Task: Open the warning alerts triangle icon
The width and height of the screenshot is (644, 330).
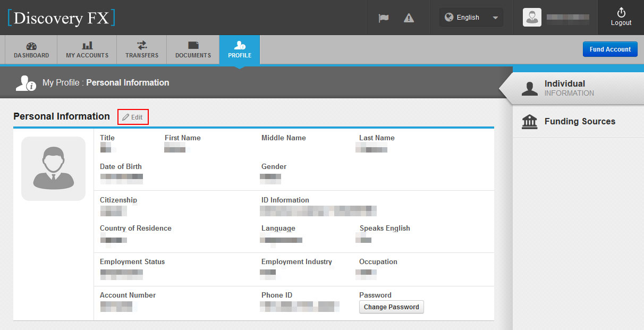Action: click(409, 18)
